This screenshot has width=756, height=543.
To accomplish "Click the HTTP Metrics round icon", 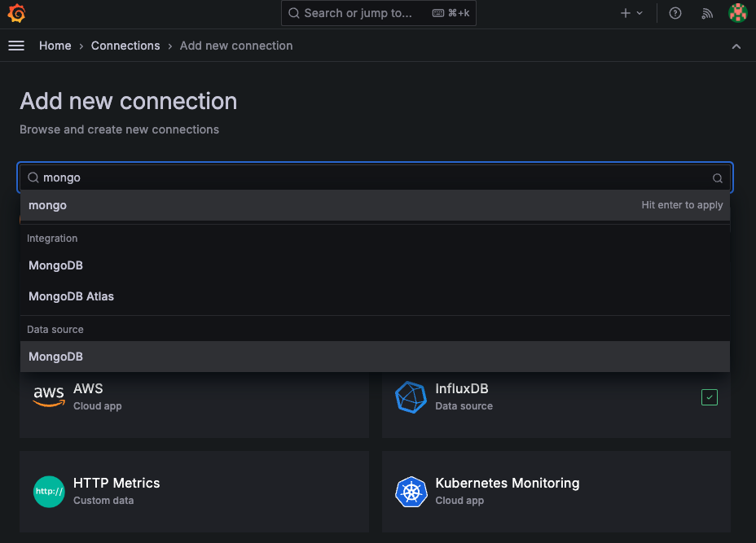I will [x=49, y=491].
